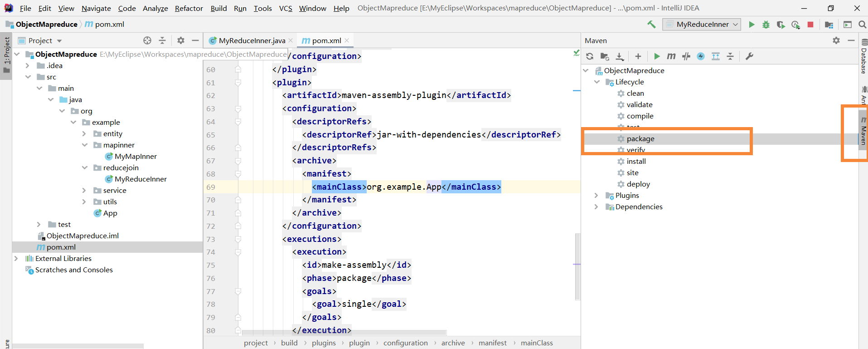
Task: Expand the .idea folder
Action: click(x=28, y=66)
